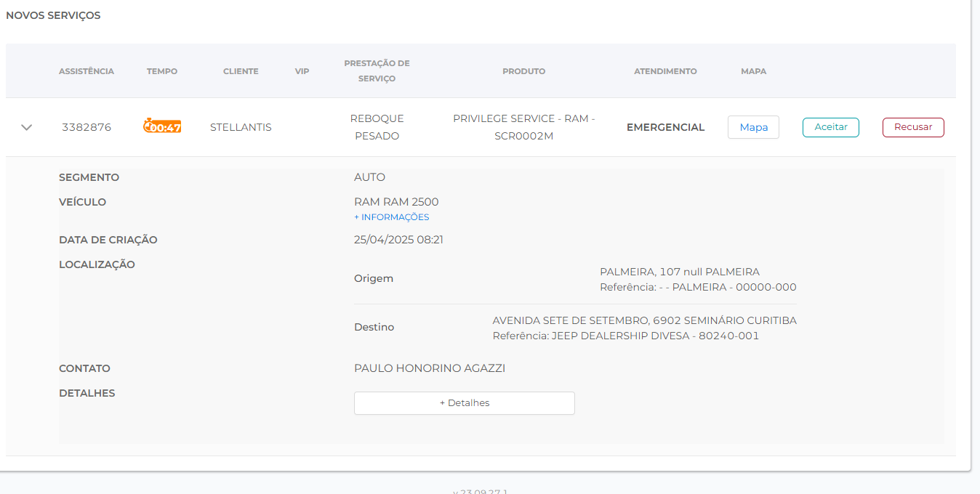
Task: Select contact name Paulo Honorino Agazzi
Action: pyautogui.click(x=429, y=368)
